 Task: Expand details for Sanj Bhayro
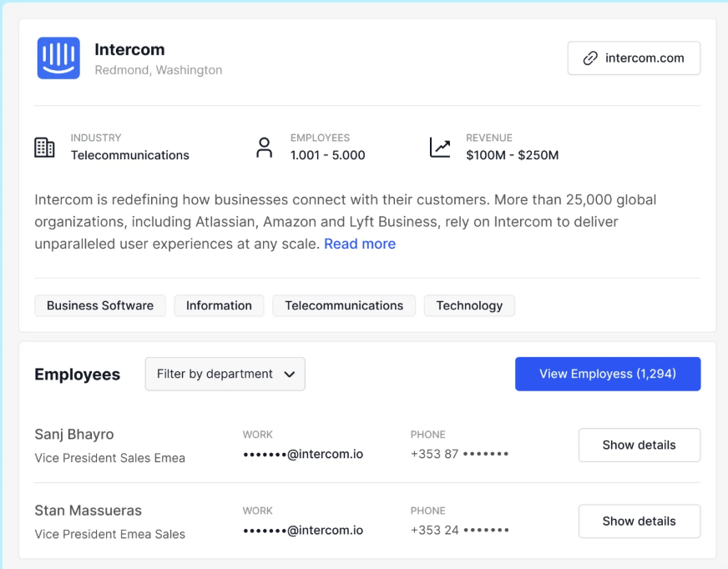(x=639, y=445)
